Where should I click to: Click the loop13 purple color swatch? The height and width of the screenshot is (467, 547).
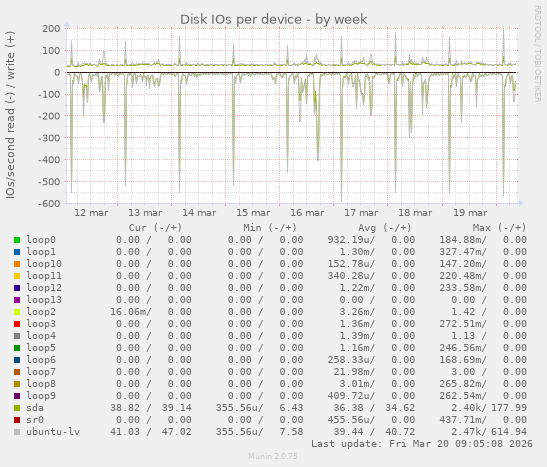[17, 300]
